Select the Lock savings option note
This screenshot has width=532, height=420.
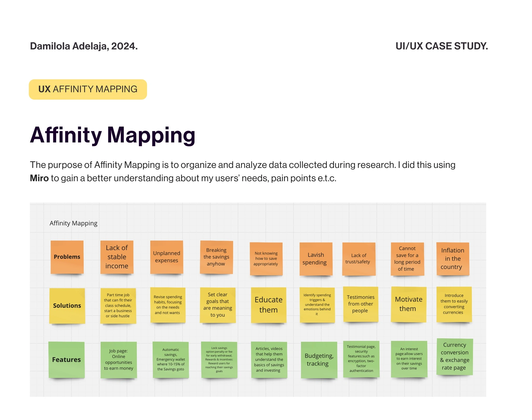point(219,360)
